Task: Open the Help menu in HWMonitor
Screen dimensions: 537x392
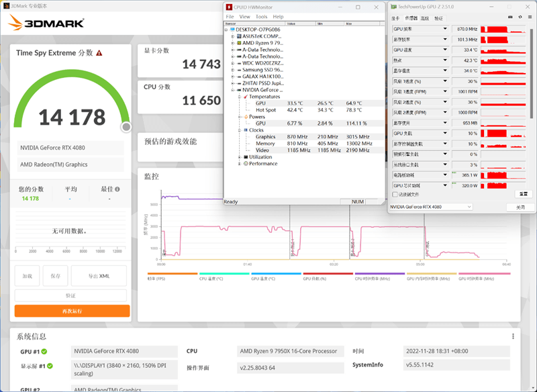Action: coord(278,16)
